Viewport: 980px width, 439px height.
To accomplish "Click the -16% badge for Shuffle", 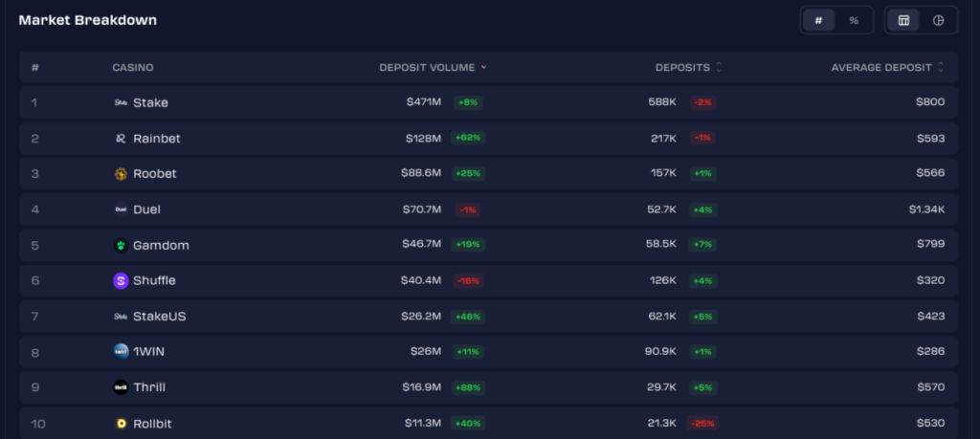I will [468, 281].
